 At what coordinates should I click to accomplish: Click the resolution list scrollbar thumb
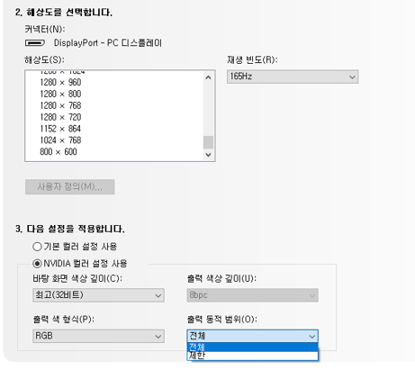[x=208, y=142]
